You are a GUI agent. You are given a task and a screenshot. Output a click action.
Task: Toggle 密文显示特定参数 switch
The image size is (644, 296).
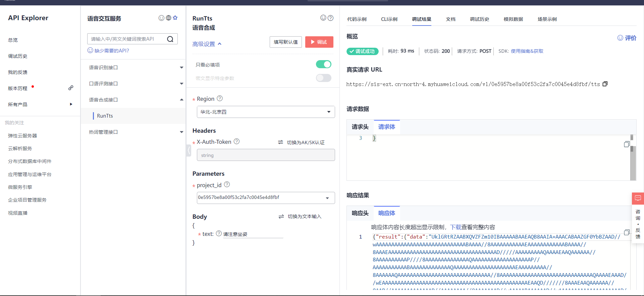pyautogui.click(x=324, y=78)
